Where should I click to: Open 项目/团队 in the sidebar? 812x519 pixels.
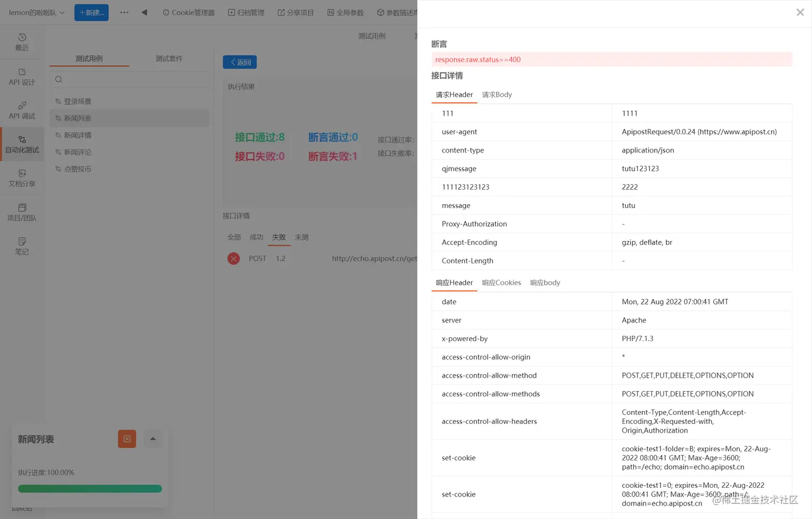pyautogui.click(x=22, y=212)
